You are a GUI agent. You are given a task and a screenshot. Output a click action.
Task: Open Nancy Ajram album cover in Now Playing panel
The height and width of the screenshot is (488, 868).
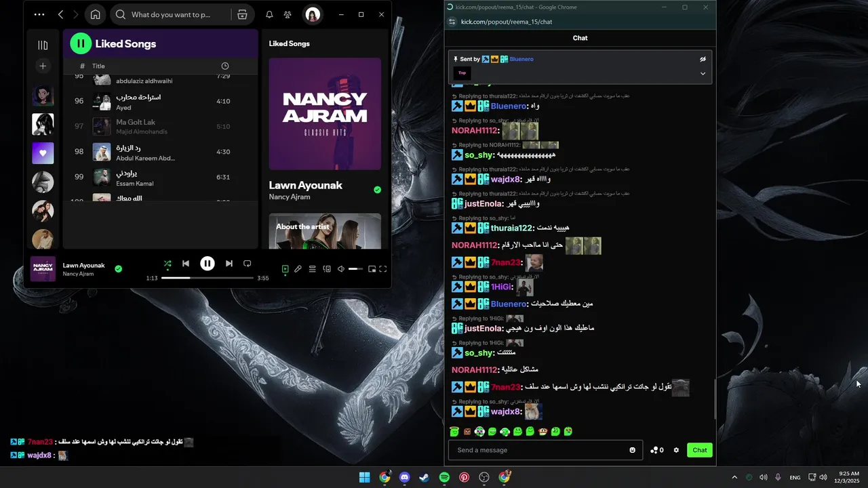pos(325,114)
